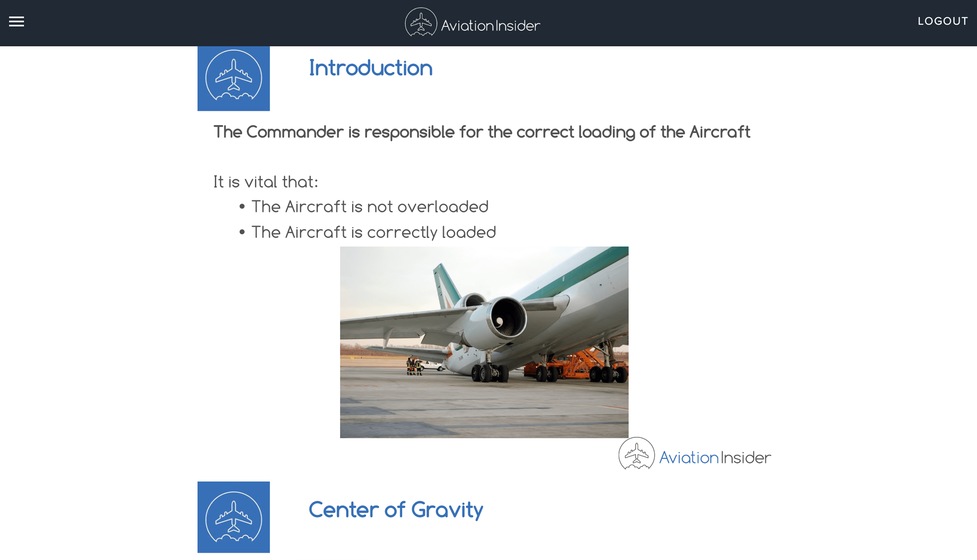
Task: Open the hamburger navigation menu
Action: [x=15, y=21]
